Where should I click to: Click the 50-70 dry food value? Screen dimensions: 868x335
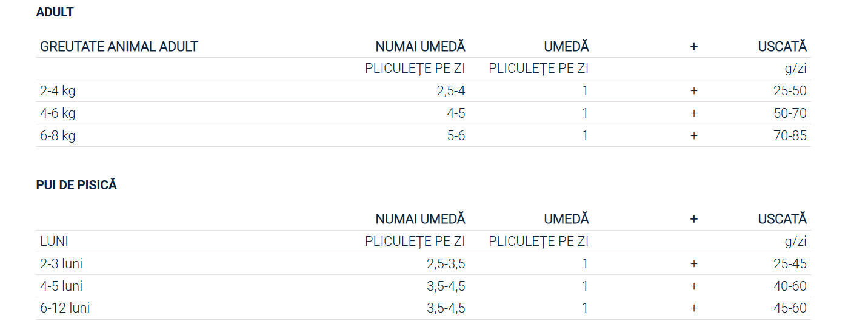[x=790, y=113]
